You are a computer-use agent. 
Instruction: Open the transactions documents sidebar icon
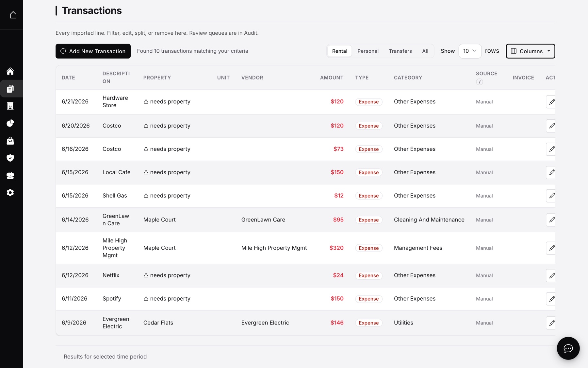10,89
